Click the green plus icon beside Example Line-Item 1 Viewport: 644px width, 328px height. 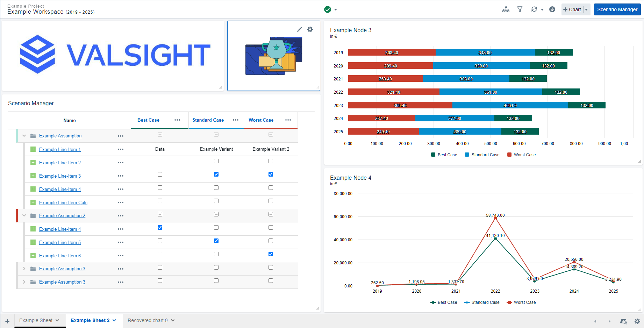pos(33,149)
